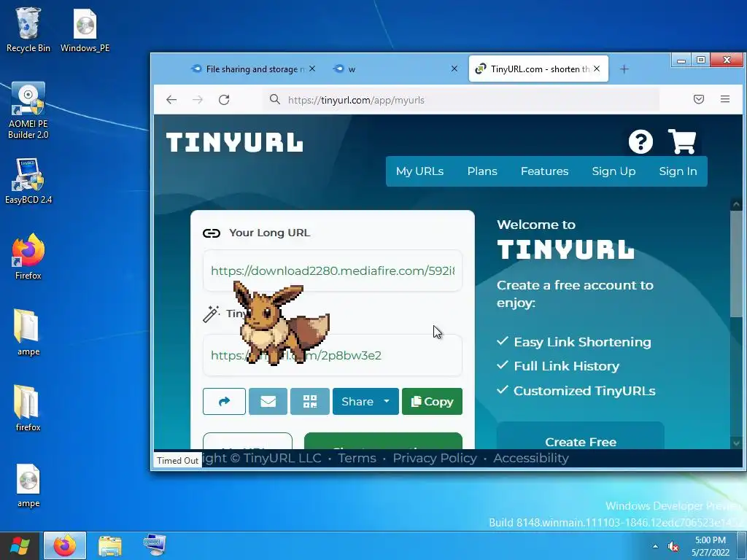Click the partly hidden green button above the footer

pos(383,441)
